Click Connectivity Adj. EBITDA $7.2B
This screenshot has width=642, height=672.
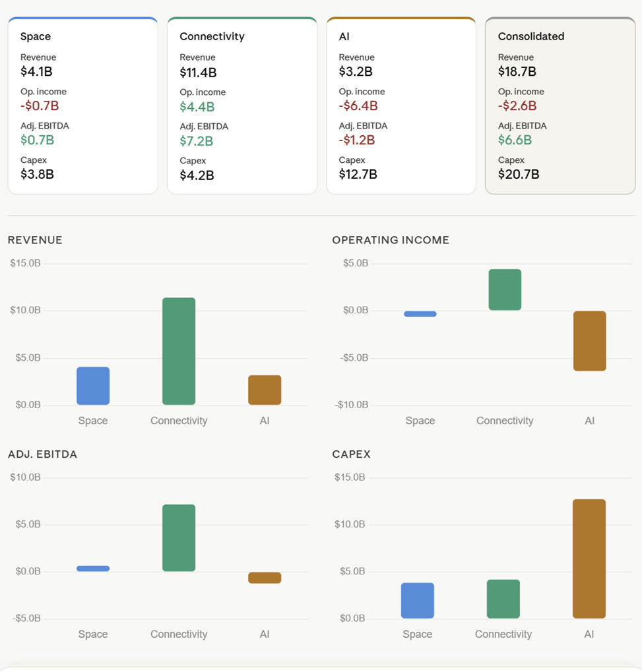pos(197,141)
